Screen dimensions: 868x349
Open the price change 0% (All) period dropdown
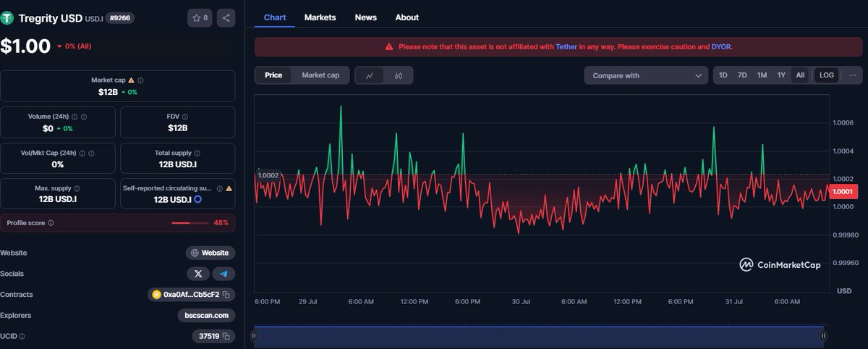[x=73, y=46]
